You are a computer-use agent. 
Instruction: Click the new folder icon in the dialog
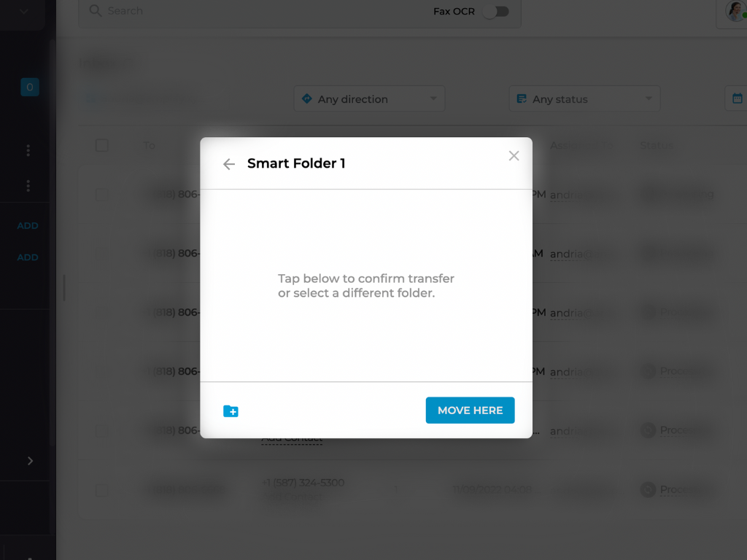point(231,411)
